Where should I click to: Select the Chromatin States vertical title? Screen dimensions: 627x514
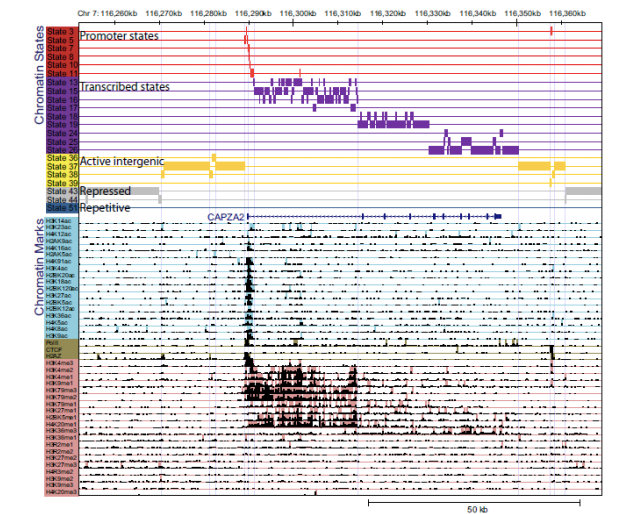39,75
